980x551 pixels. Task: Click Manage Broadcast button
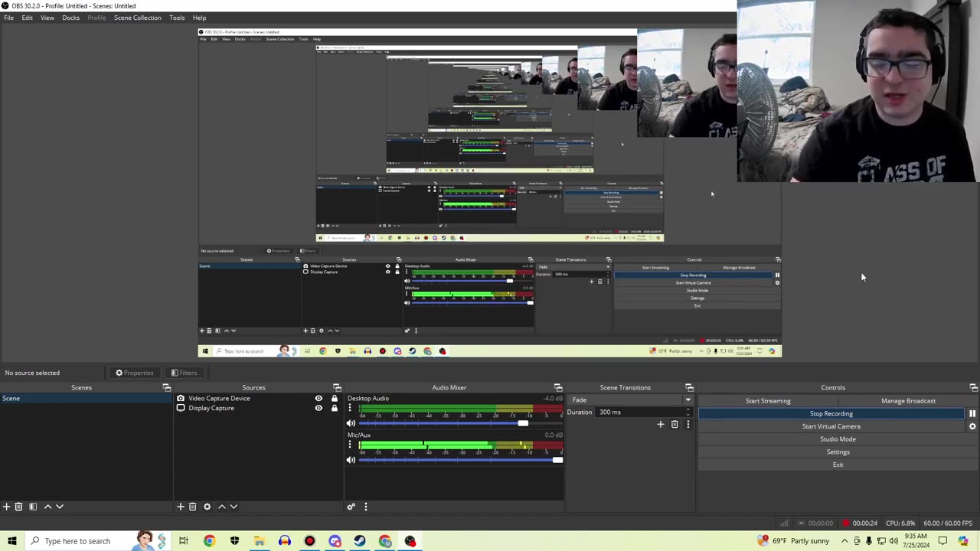(x=908, y=401)
